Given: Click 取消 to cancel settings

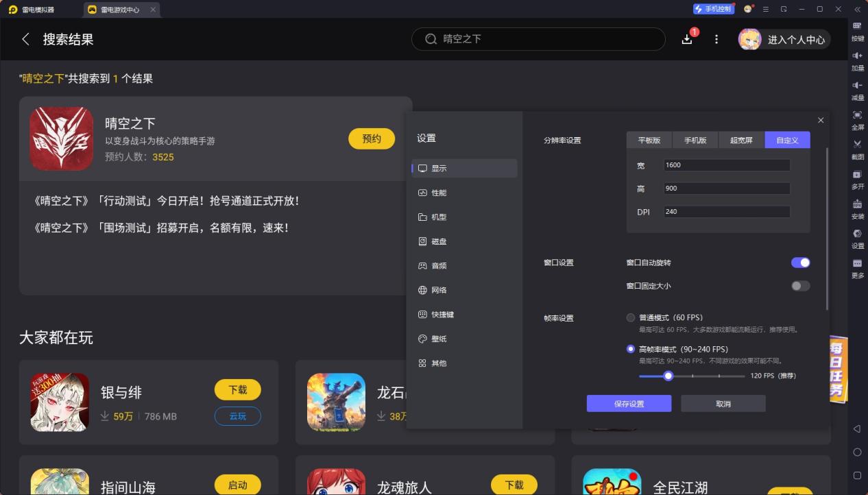Looking at the screenshot, I should pyautogui.click(x=723, y=404).
